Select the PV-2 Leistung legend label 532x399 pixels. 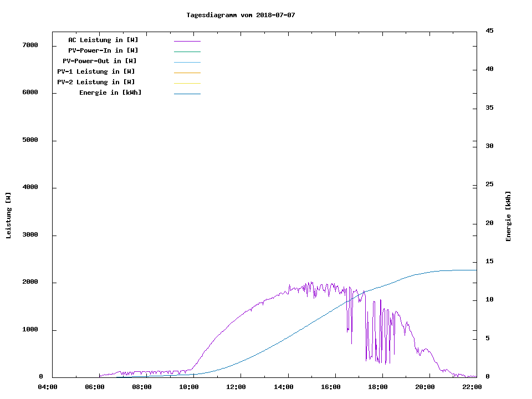(96, 82)
